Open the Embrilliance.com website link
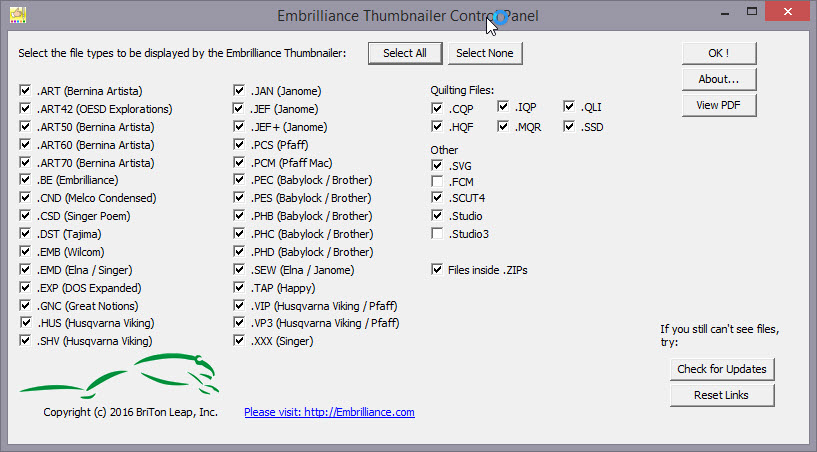Image resolution: width=817 pixels, height=452 pixels. point(329,412)
